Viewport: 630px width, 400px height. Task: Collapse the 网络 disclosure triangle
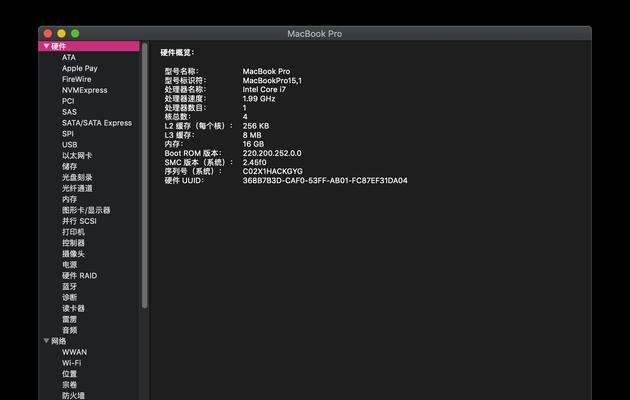click(x=46, y=341)
